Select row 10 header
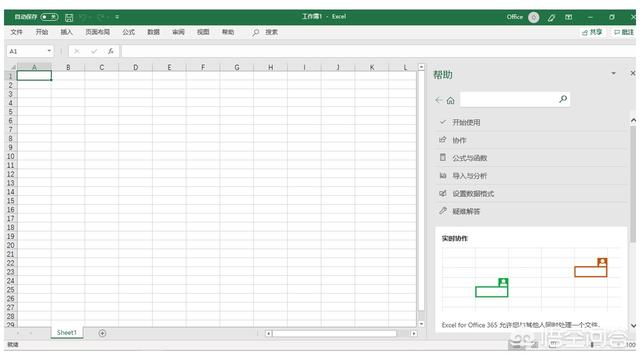The width and height of the screenshot is (640, 360). point(11,156)
